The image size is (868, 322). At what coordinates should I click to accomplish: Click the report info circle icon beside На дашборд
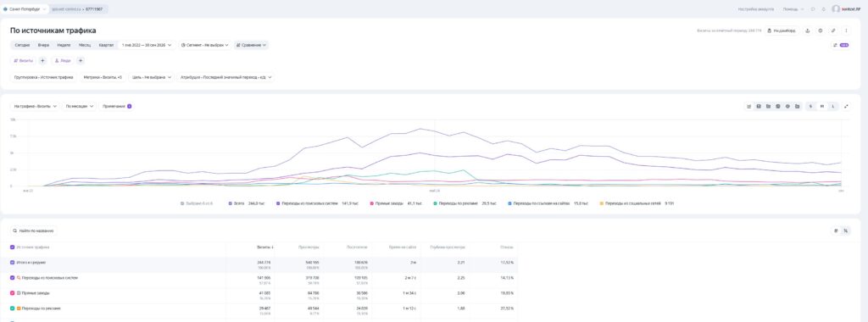[x=821, y=31]
